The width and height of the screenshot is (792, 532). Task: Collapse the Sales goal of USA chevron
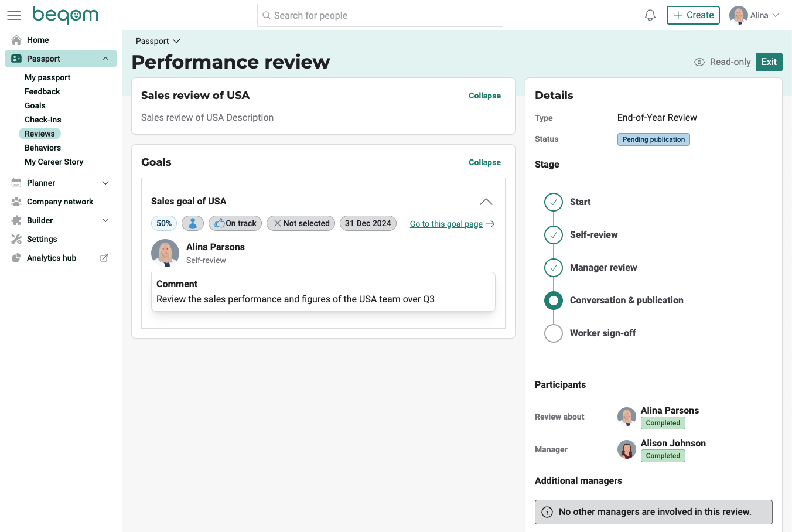[486, 202]
